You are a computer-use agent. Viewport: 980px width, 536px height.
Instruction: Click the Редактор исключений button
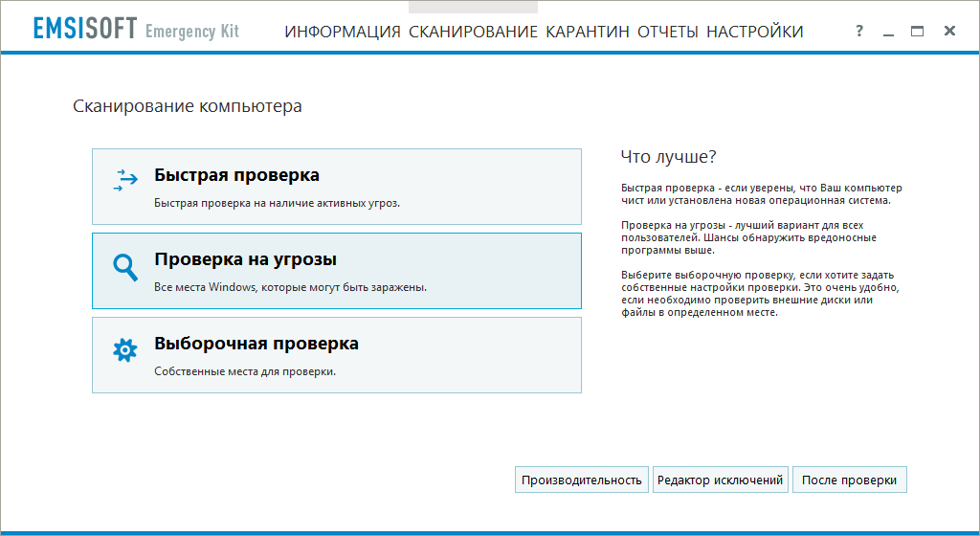pos(721,480)
